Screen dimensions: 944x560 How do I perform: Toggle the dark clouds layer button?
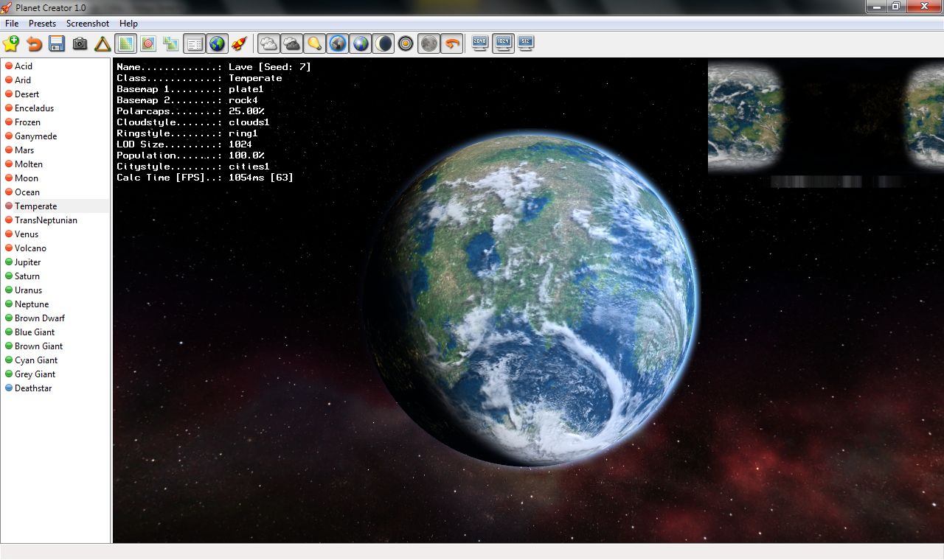[x=292, y=44]
